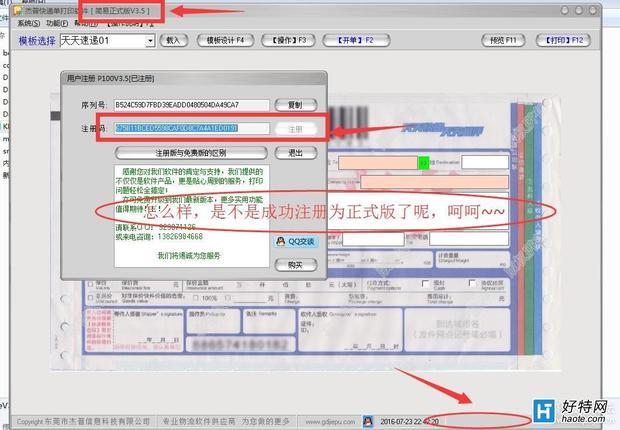Open 预览 F11 print preview
The width and height of the screenshot is (620, 430).
503,40
